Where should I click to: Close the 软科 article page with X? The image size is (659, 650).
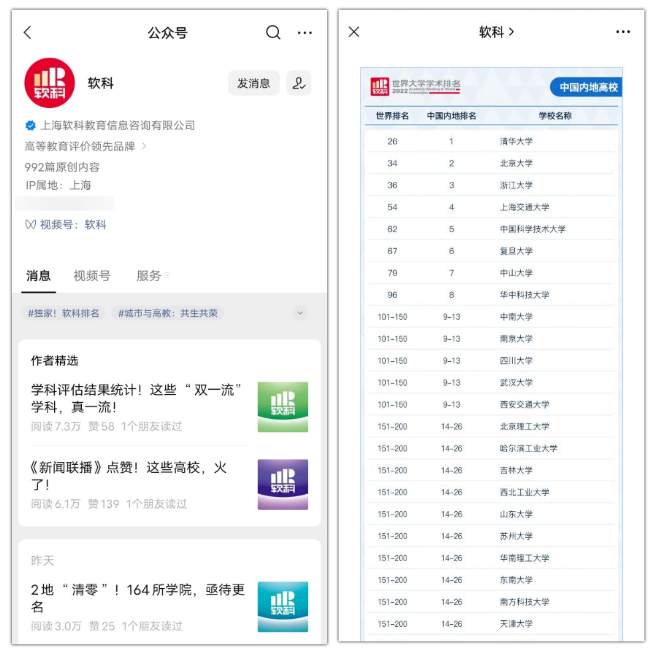(x=354, y=32)
